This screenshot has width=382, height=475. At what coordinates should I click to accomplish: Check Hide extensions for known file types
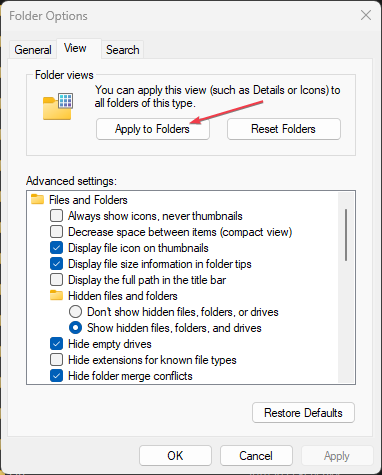point(56,360)
